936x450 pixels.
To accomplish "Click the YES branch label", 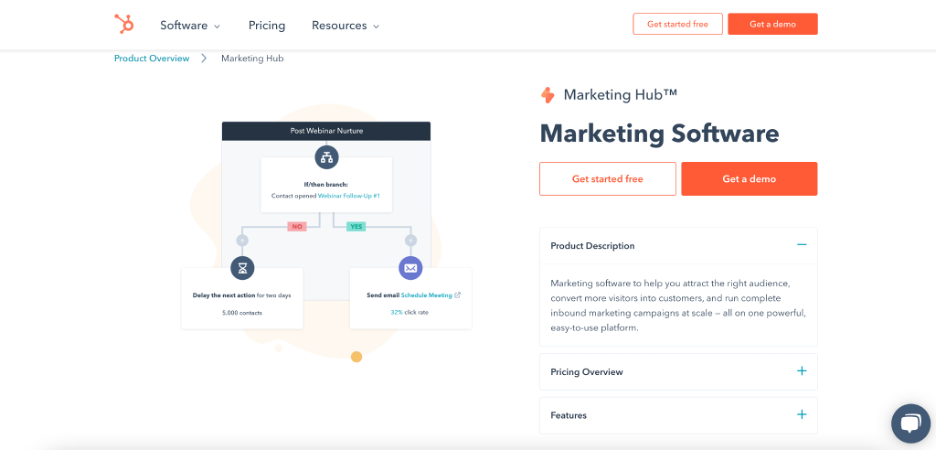I will click(x=356, y=227).
